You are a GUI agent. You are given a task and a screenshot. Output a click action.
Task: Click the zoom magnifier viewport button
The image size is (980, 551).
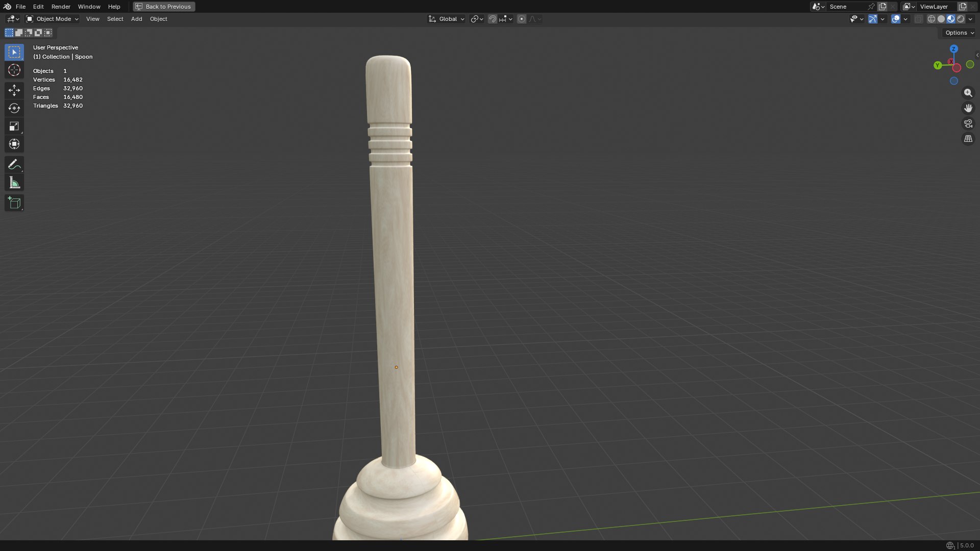coord(968,93)
